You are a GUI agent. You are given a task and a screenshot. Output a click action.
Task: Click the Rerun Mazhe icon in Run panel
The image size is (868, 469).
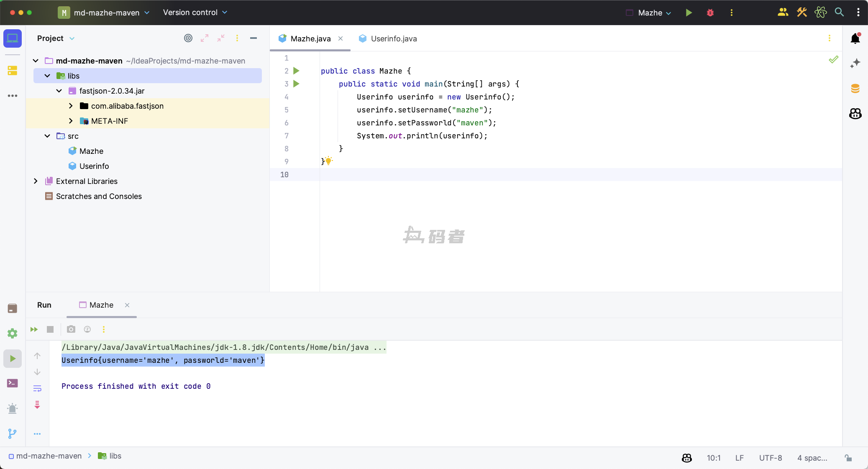(x=34, y=329)
